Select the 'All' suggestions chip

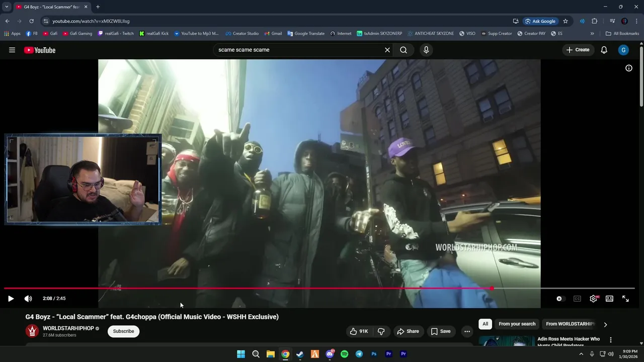(x=485, y=324)
